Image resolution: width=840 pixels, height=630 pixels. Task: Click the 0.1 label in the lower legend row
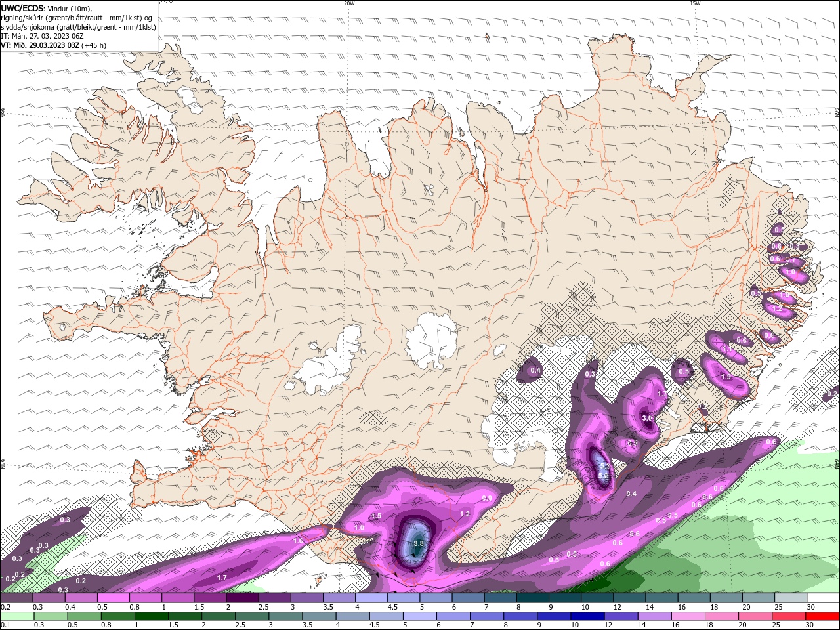point(5,625)
